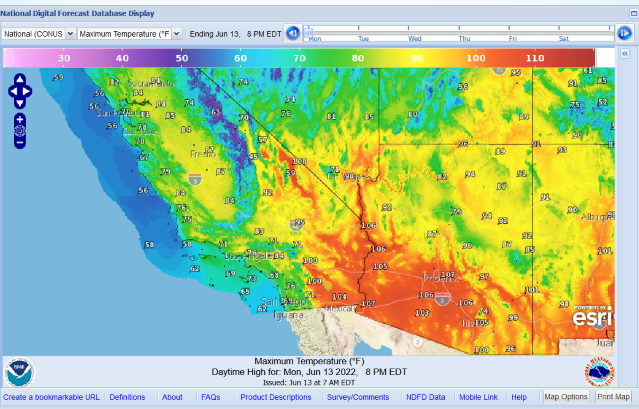Click the 100 mark on the color legend
This screenshot has width=639, height=409.
[x=476, y=58]
